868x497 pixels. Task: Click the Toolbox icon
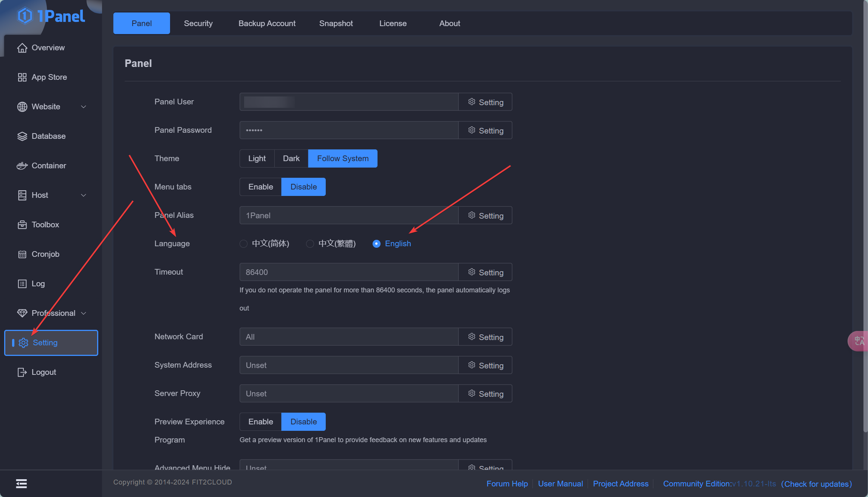pyautogui.click(x=22, y=225)
